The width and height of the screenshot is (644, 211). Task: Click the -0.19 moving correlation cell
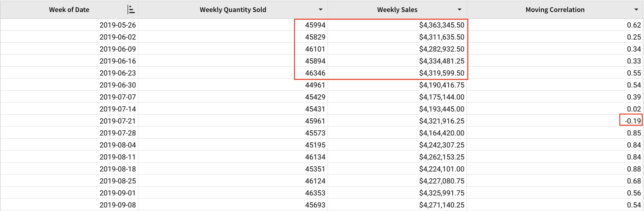coord(633,121)
